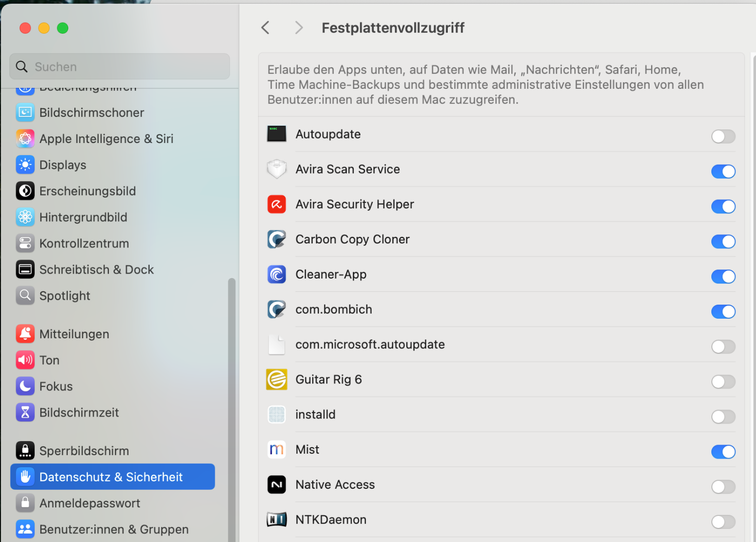Click the Autoupdate terminal icon
This screenshot has height=542, width=756.
point(277,134)
